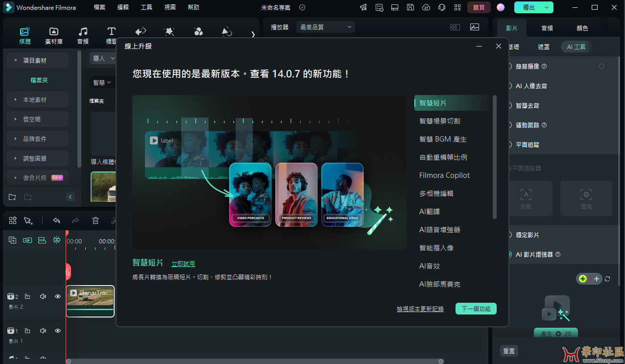This screenshot has height=364, width=625.
Task: Toggle 平面追蹤 option
Action: pos(509,145)
